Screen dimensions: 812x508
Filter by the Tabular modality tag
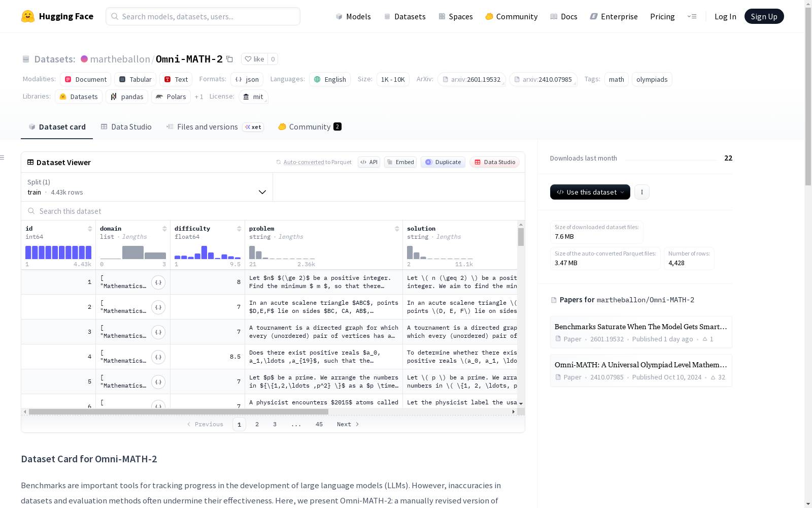(136, 79)
